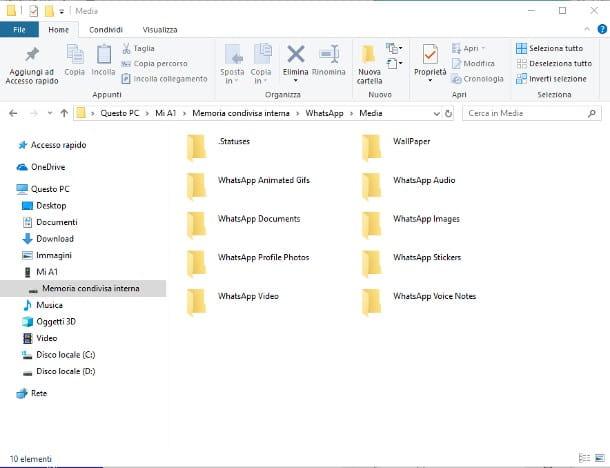Open Oggetti 3D in navigation pane
Screen dimensions: 610x468
[49, 321]
